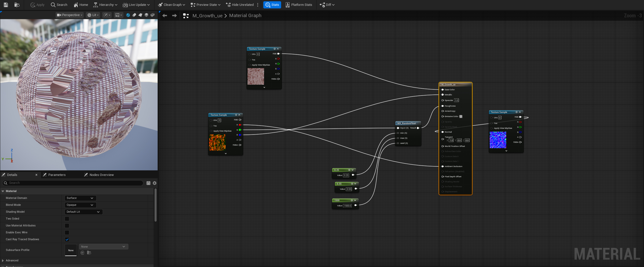Click the Details panel search field
644x267 pixels.
73,183
